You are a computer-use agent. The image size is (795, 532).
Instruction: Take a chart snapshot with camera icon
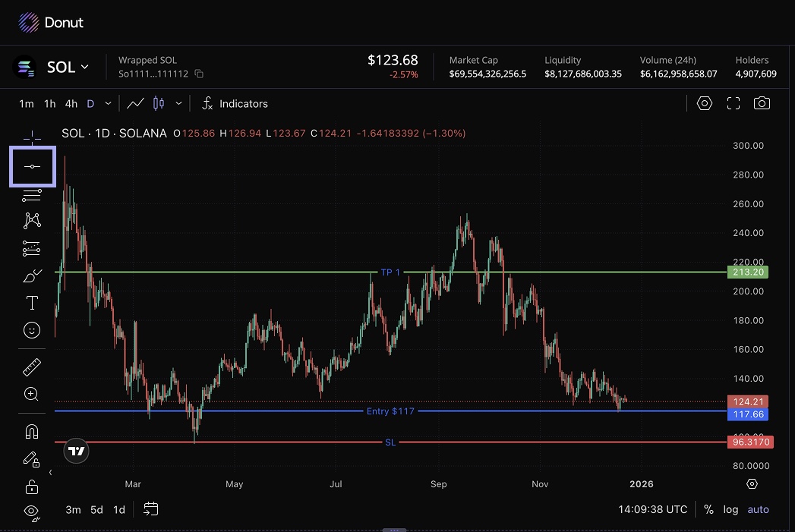point(762,103)
